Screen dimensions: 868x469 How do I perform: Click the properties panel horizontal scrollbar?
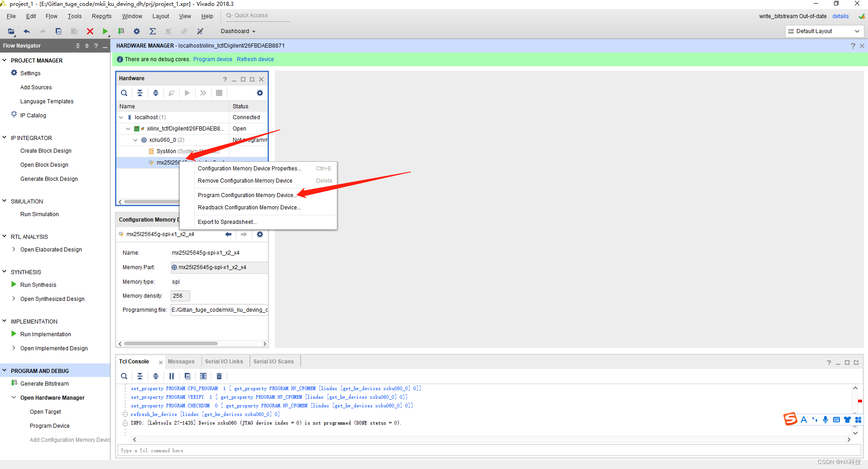pyautogui.click(x=171, y=343)
